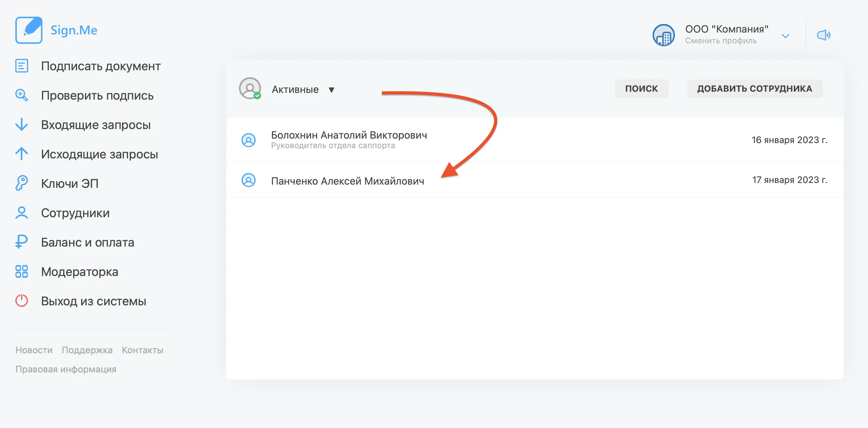Click Сменить профиль under company name
Screen dimensions: 868x428
[x=721, y=41]
